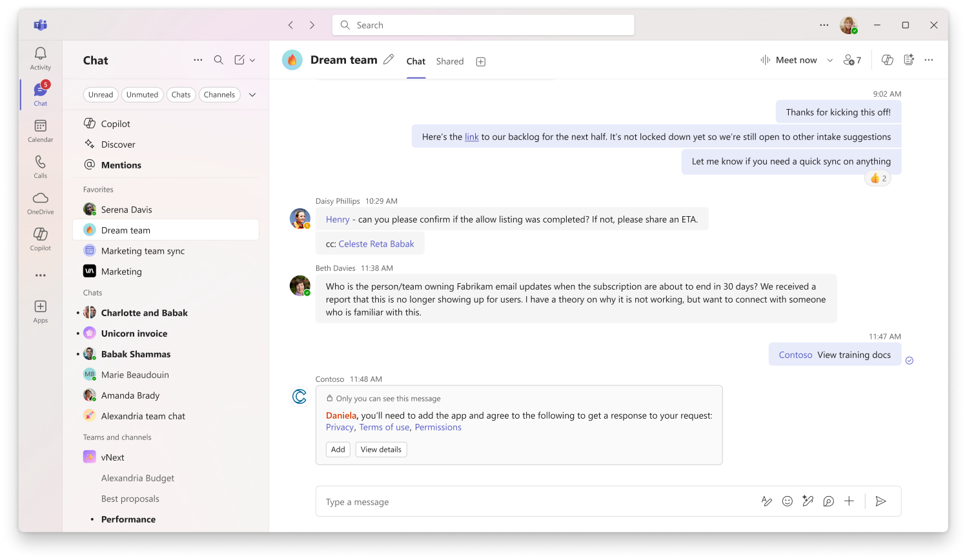The width and height of the screenshot is (967, 560).
Task: Go back using the left arrow
Action: pos(290,25)
